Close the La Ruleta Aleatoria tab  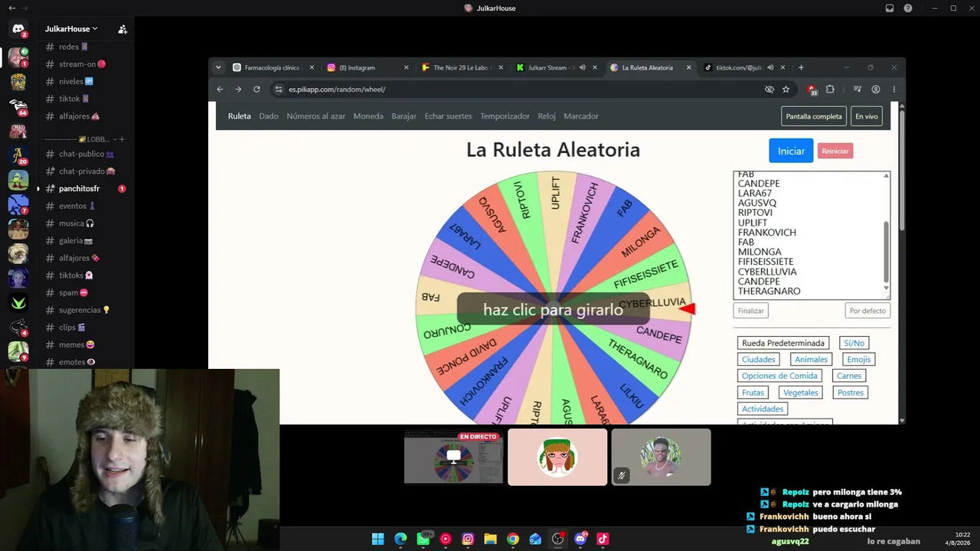[688, 67]
